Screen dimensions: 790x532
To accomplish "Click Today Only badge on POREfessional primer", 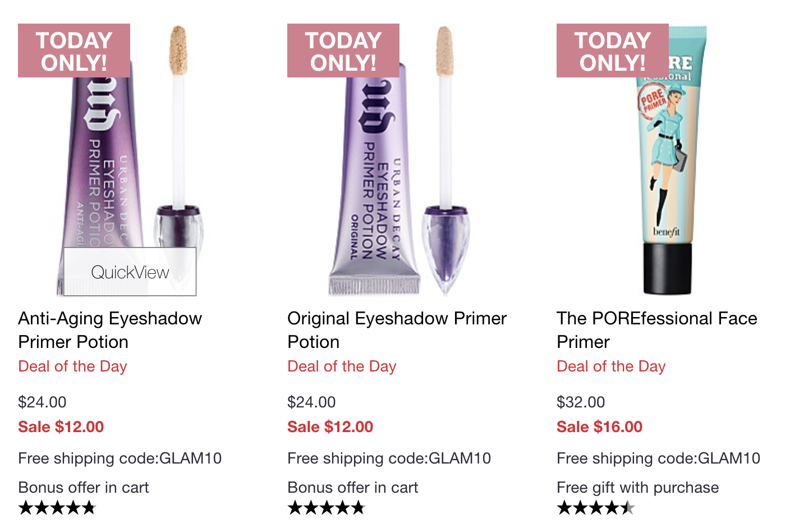I will pyautogui.click(x=613, y=51).
